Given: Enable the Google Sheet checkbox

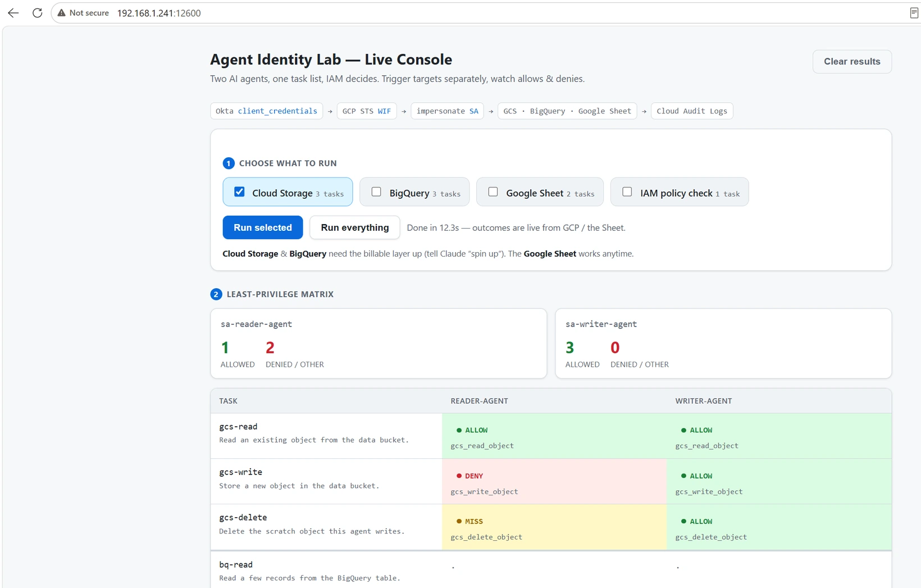Looking at the screenshot, I should 493,192.
